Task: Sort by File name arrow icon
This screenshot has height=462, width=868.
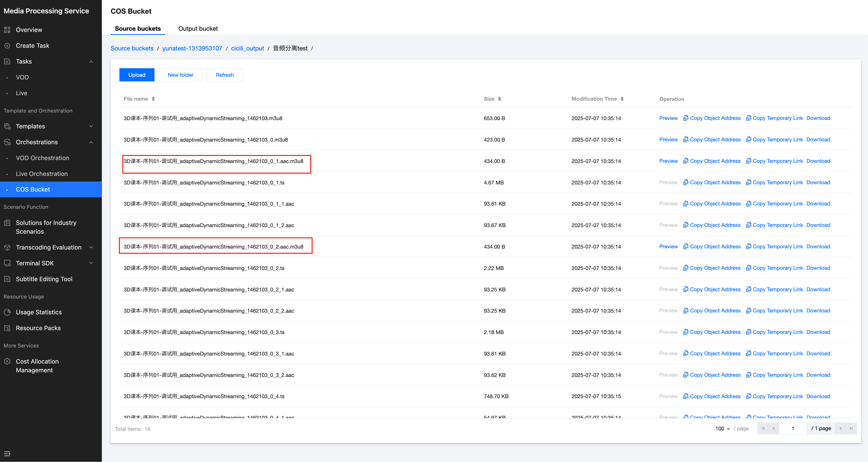Action: point(153,99)
